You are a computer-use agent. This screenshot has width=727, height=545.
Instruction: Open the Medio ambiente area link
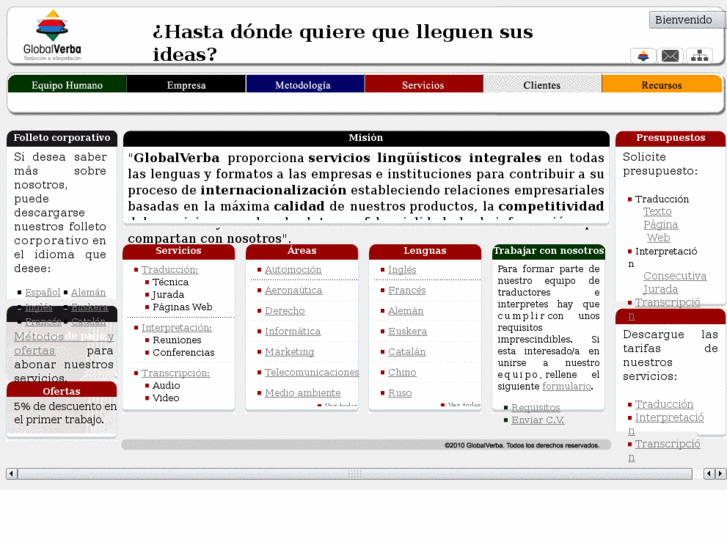pyautogui.click(x=303, y=392)
